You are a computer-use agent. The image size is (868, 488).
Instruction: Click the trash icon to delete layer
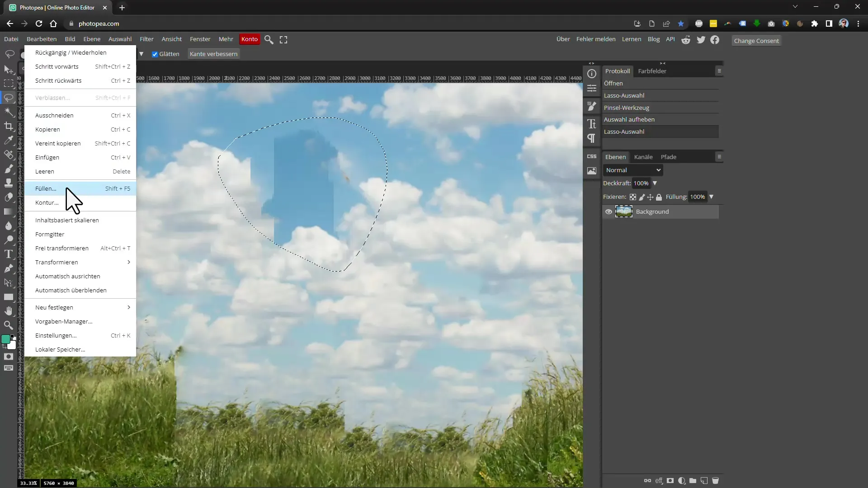point(715,481)
